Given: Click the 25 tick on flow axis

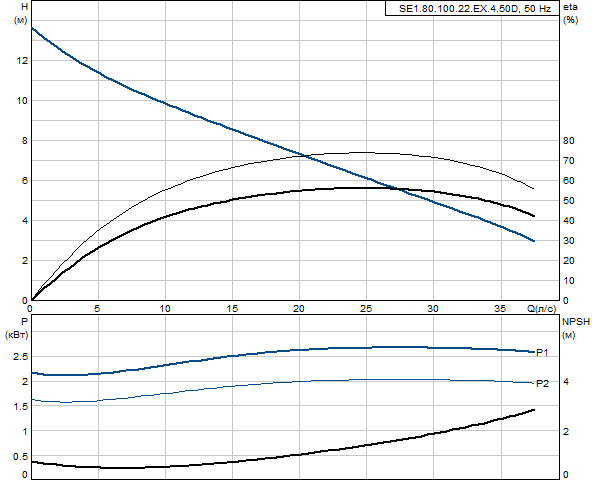Looking at the screenshot, I should coord(365,309).
